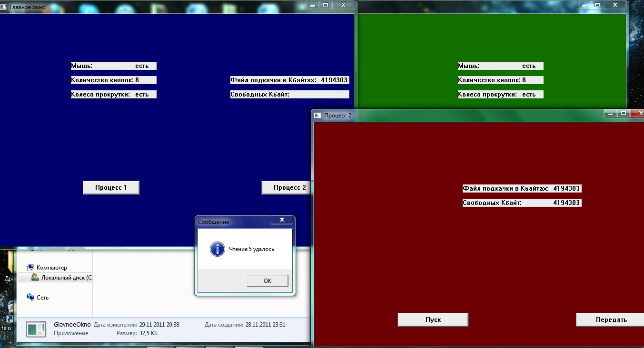Click the Процесс 1 button in the main window
The width and height of the screenshot is (644, 348).
[x=111, y=188]
